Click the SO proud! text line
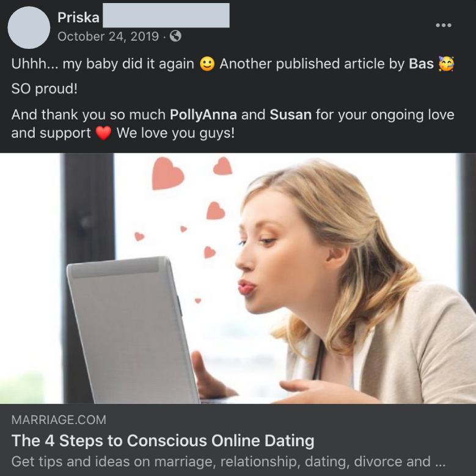 (45, 89)
